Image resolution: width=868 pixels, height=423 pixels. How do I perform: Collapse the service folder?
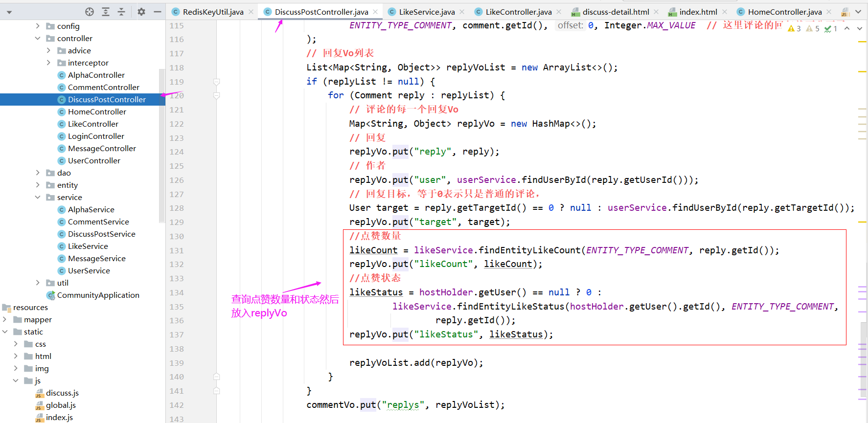[38, 197]
